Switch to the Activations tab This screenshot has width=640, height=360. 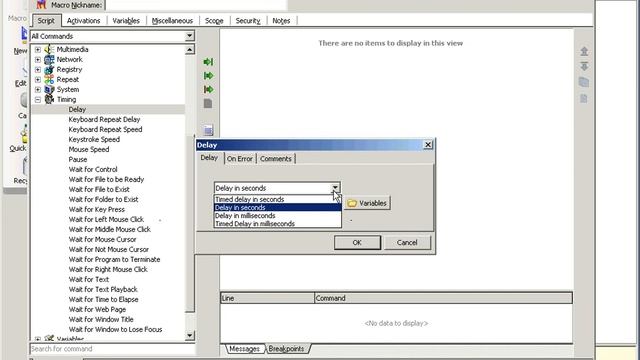tap(83, 20)
